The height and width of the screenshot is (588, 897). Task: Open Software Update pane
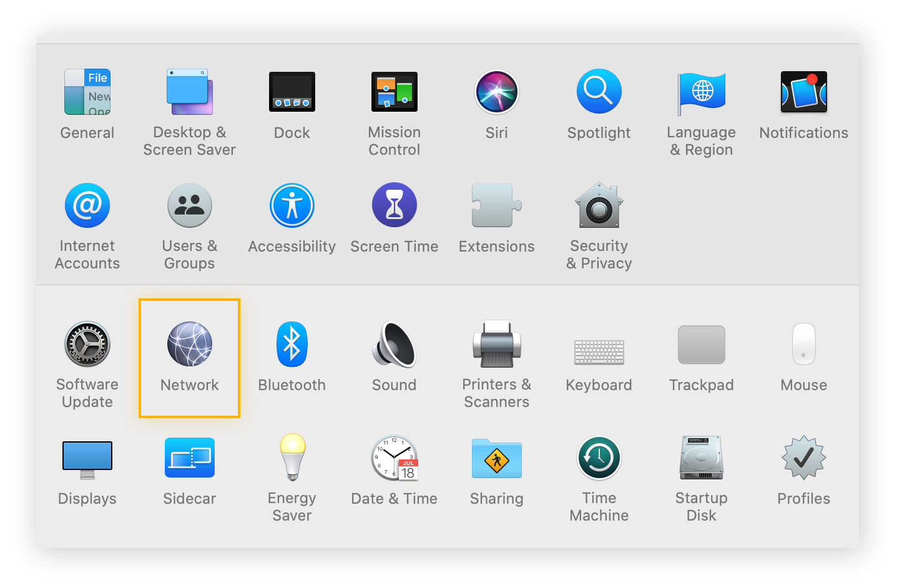pyautogui.click(x=87, y=345)
